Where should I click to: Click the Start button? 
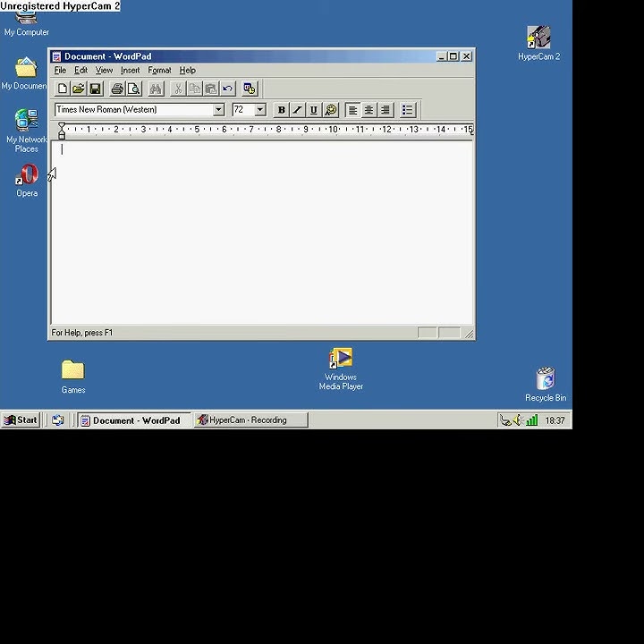(21, 419)
